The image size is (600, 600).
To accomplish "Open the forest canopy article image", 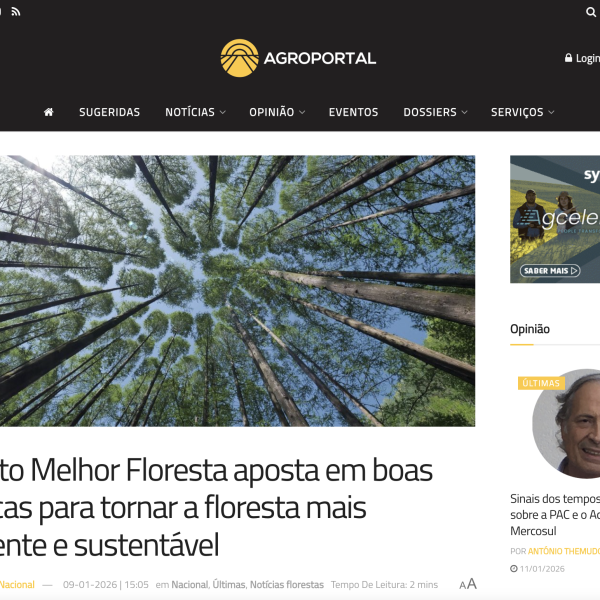I will click(x=237, y=291).
